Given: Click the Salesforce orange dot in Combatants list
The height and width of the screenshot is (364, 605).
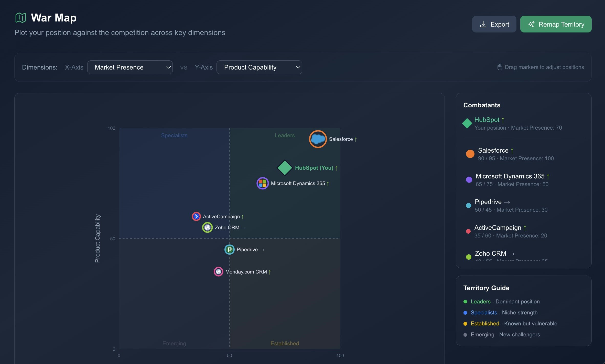Looking at the screenshot, I should click(470, 154).
